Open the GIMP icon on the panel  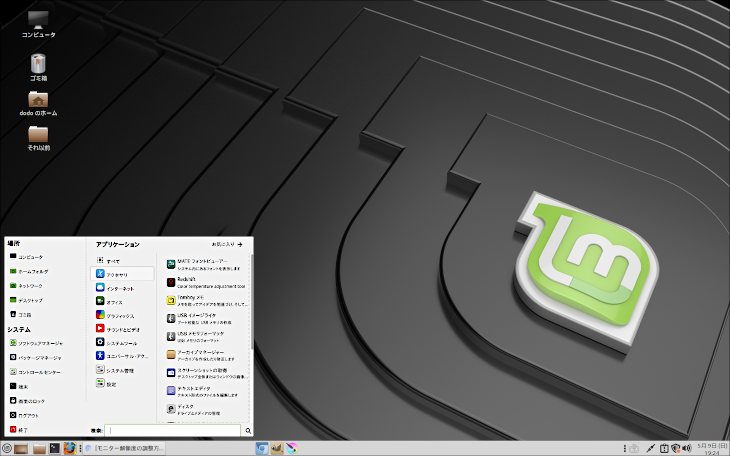point(277,449)
